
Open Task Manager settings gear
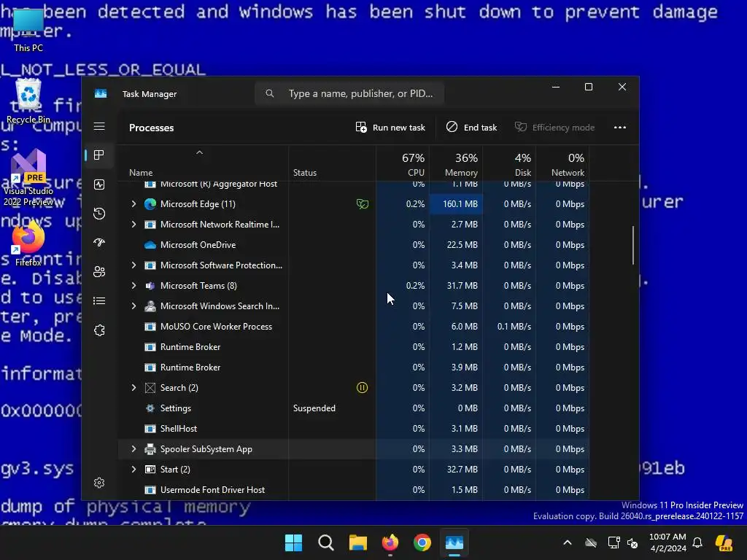point(99,483)
